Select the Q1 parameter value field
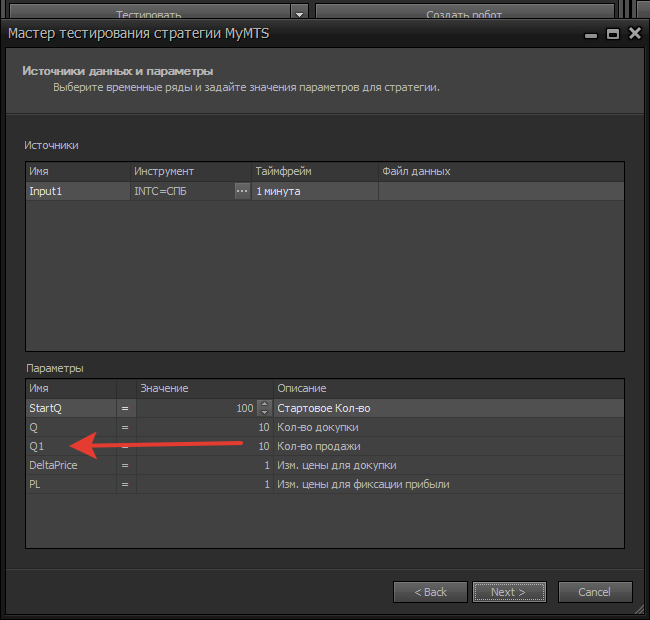650x620 pixels. (x=204, y=446)
